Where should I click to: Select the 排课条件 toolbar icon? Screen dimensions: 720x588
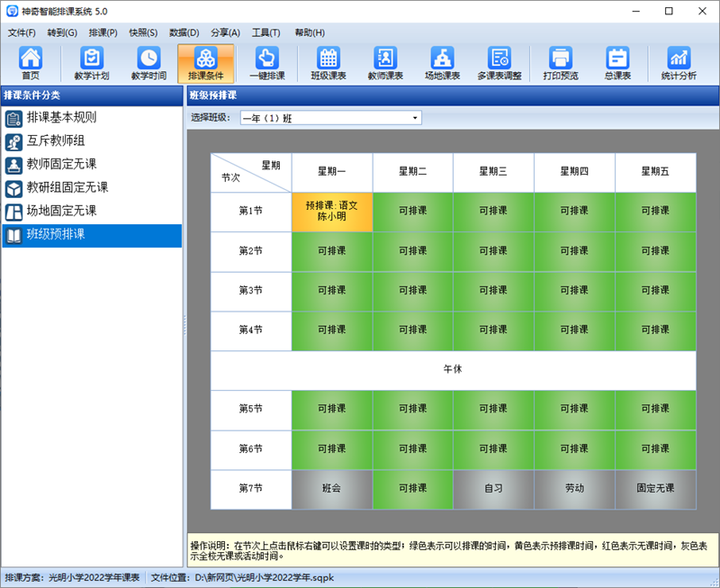coord(206,63)
